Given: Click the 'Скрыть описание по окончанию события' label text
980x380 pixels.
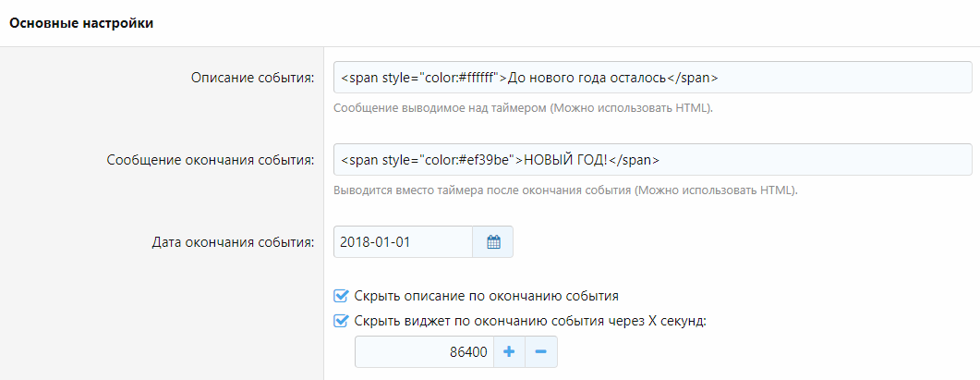Looking at the screenshot, I should point(486,296).
